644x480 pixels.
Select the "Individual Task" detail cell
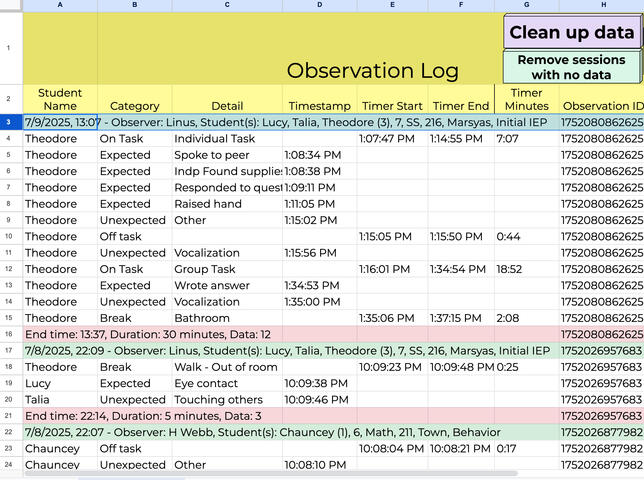(x=226, y=139)
